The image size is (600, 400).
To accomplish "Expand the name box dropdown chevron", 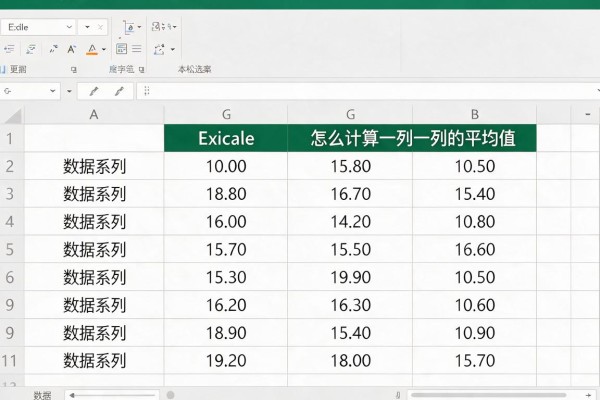I will point(53,91).
